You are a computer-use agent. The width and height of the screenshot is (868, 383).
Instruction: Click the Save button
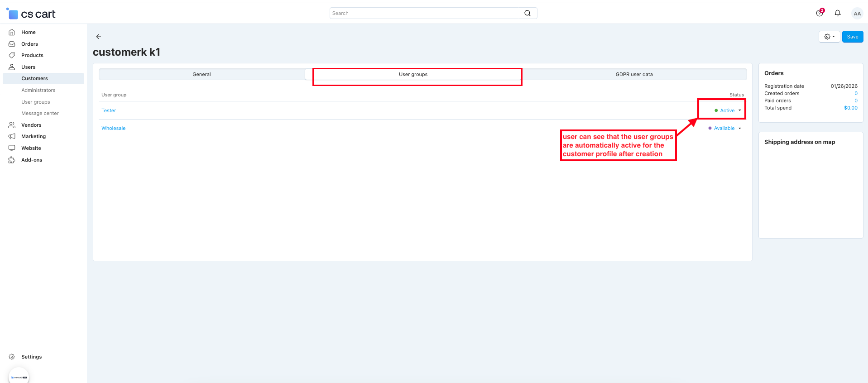tap(853, 37)
